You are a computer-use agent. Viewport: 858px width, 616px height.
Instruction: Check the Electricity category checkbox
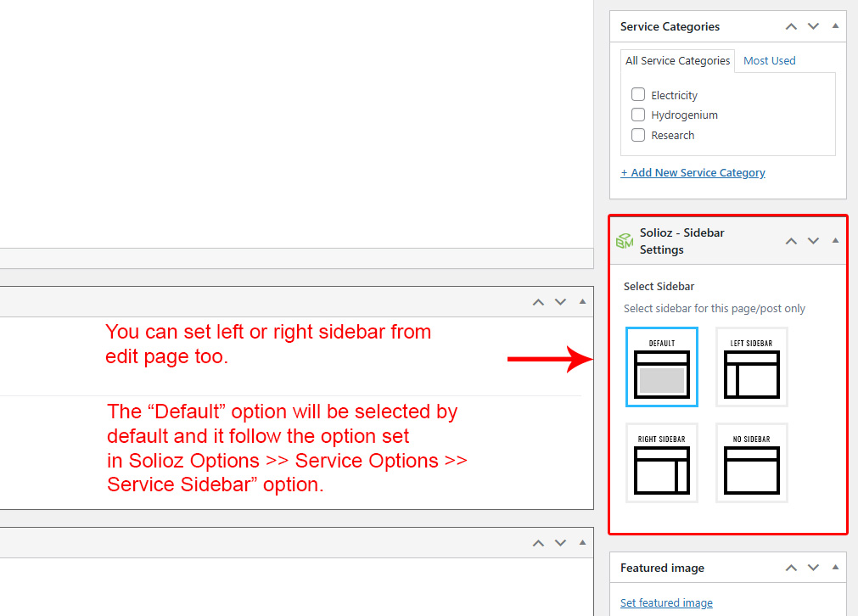click(x=638, y=95)
